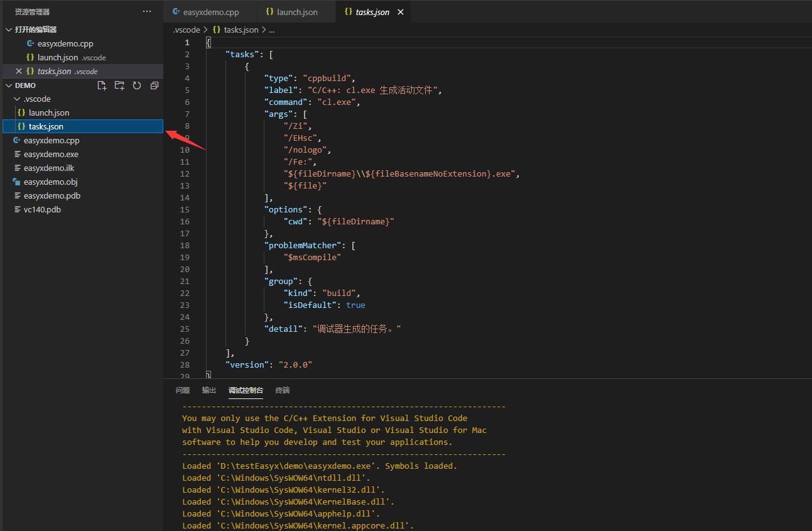
Task: Click line number 7 in the gutter
Action: 187,114
